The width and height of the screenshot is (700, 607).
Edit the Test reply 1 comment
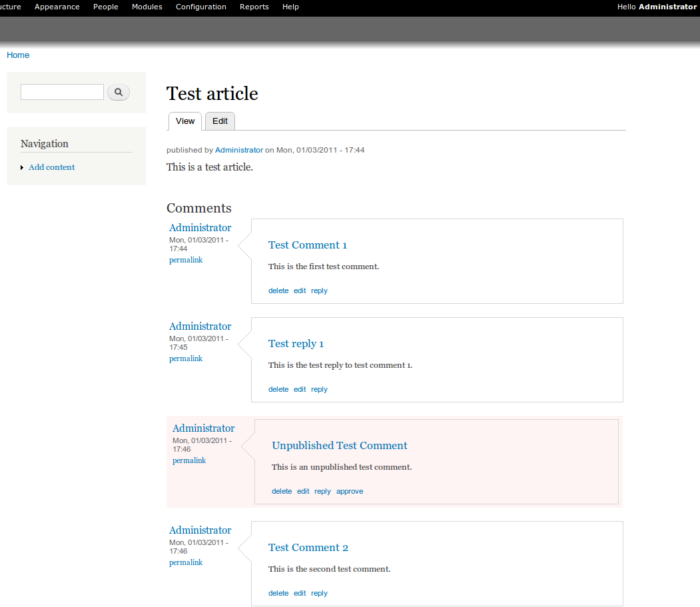[300, 389]
